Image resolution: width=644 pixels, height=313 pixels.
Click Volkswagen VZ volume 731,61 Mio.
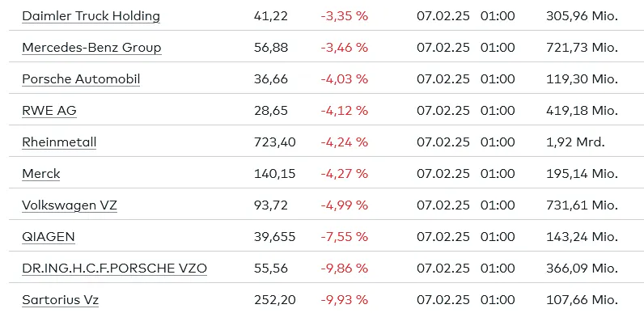click(x=582, y=205)
